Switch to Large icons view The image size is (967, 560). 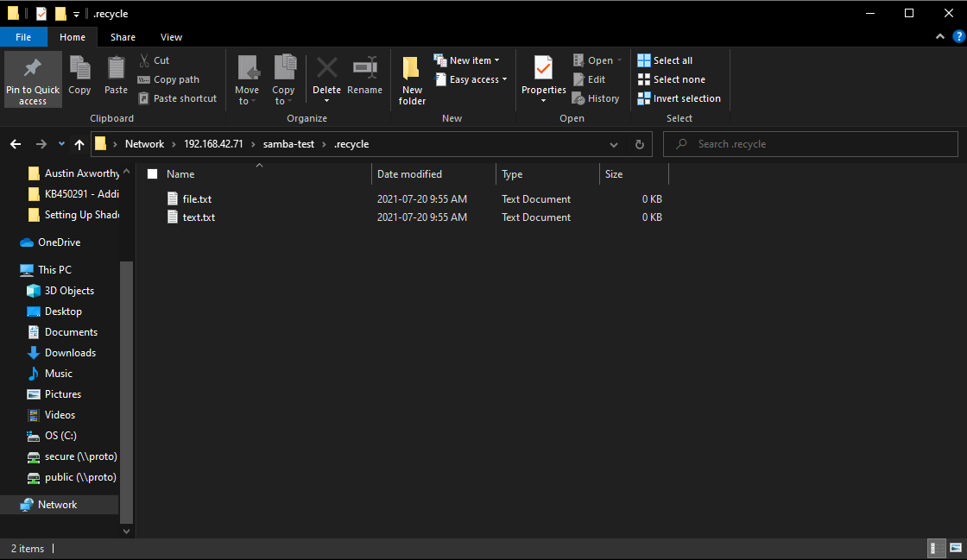[x=955, y=548]
